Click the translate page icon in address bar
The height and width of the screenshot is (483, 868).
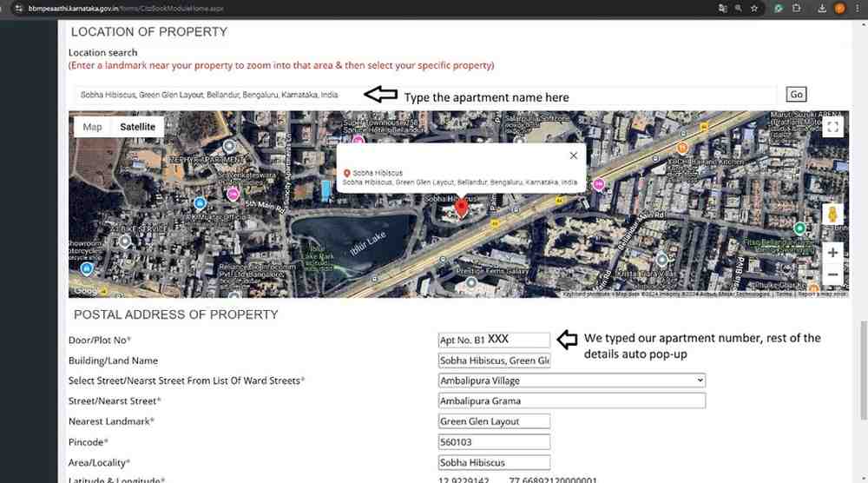(x=721, y=8)
